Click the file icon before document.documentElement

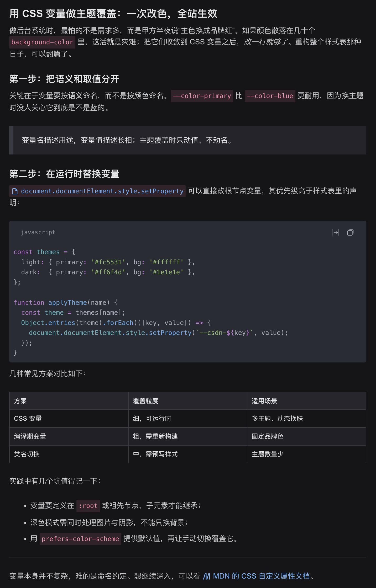point(15,191)
